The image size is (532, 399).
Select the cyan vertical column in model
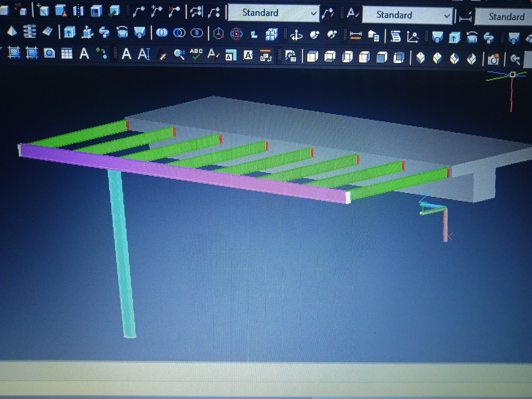coord(122,253)
